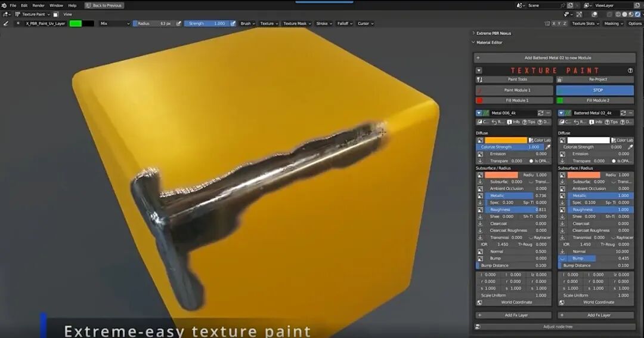Open the File menu
The image size is (644, 338).
[x=13, y=5]
